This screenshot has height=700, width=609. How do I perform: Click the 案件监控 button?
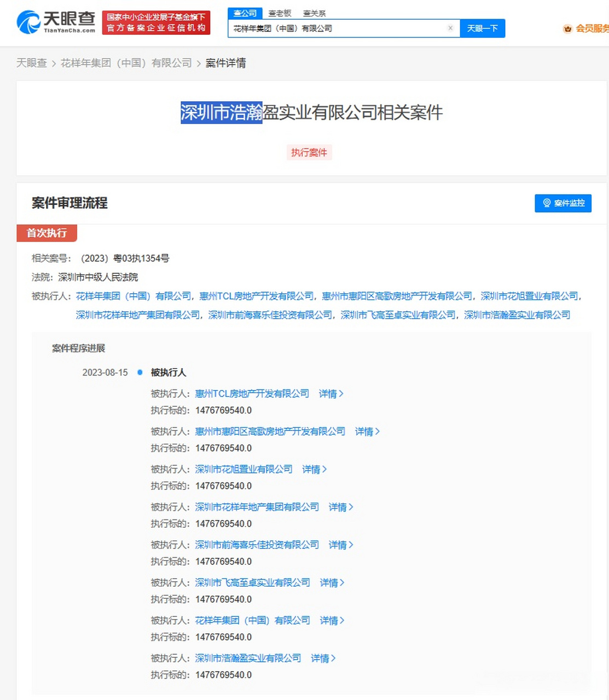(563, 203)
